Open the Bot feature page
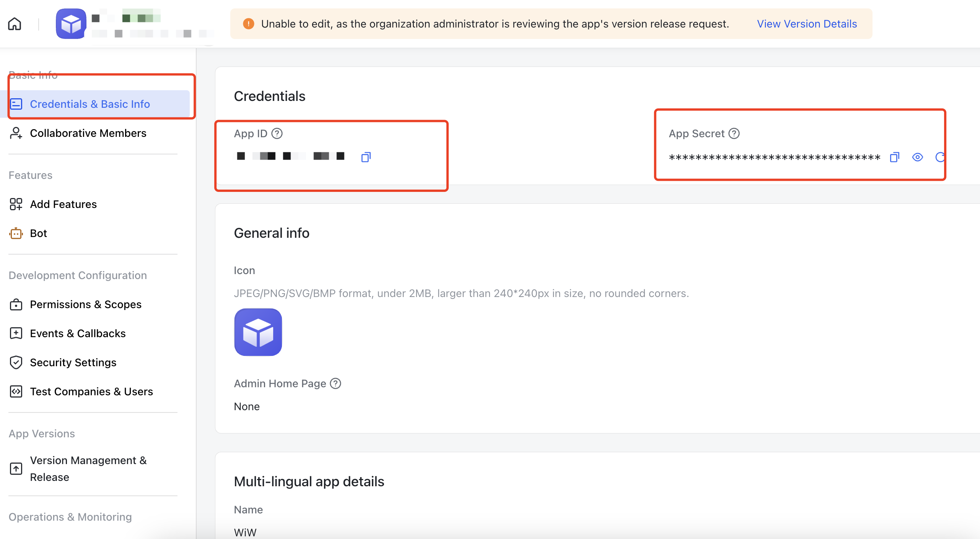 click(38, 233)
